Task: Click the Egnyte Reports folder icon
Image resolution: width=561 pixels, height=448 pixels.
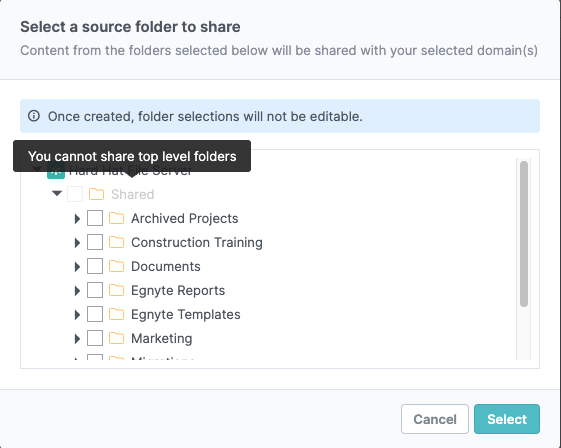Action: [117, 290]
